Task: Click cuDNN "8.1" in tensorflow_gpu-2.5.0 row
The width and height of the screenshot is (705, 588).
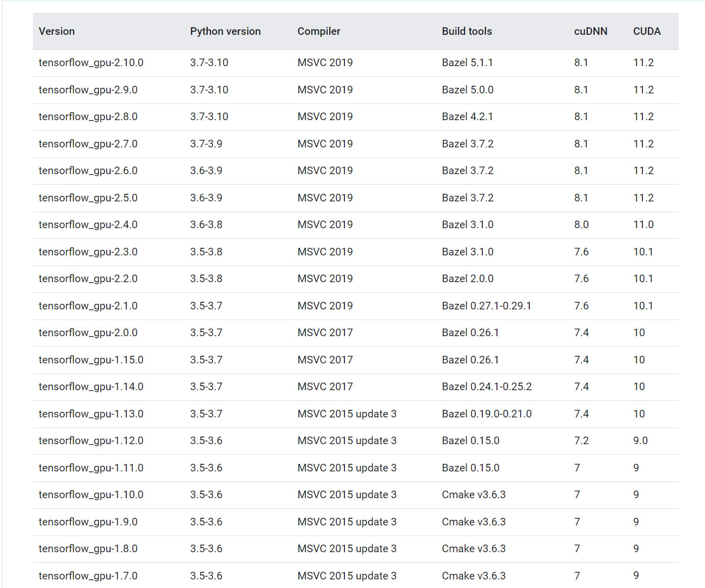Action: coord(581,198)
